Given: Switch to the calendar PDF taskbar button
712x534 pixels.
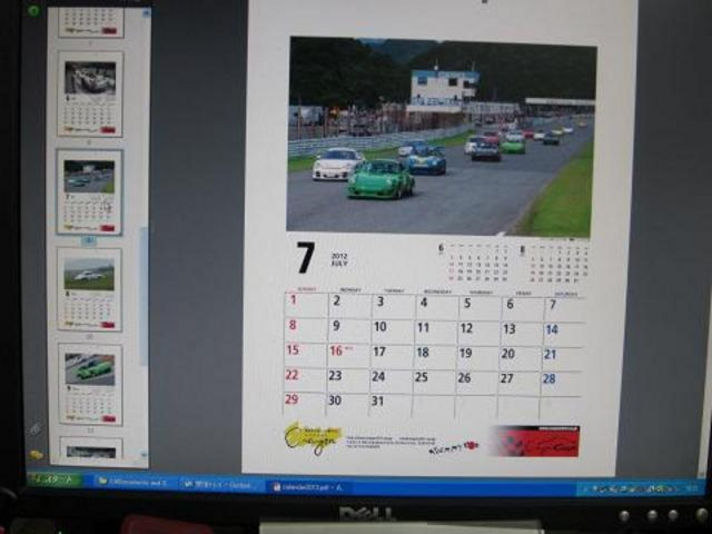Looking at the screenshot, I should point(310,487).
